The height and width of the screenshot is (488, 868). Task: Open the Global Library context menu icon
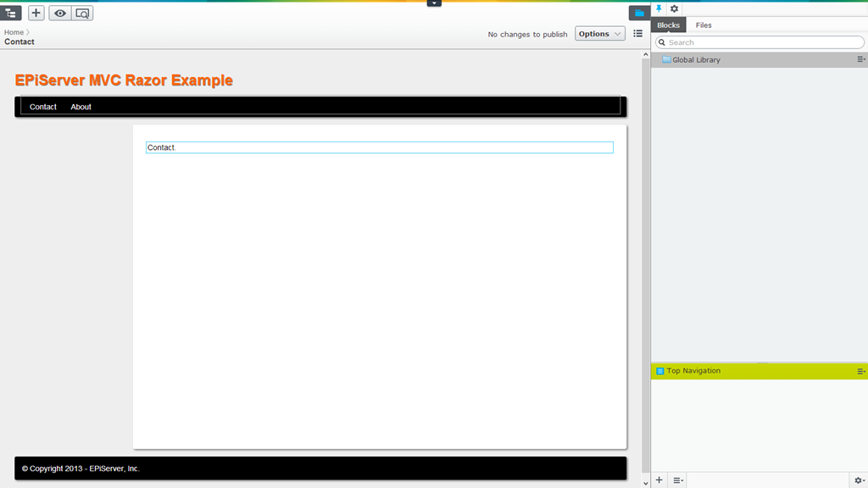[x=860, y=60]
